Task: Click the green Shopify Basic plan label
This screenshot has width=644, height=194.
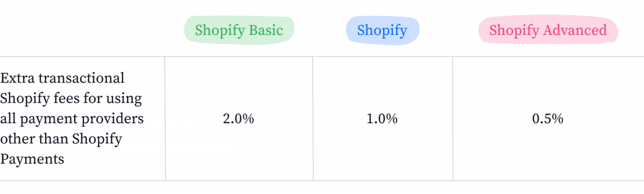Action: [239, 30]
